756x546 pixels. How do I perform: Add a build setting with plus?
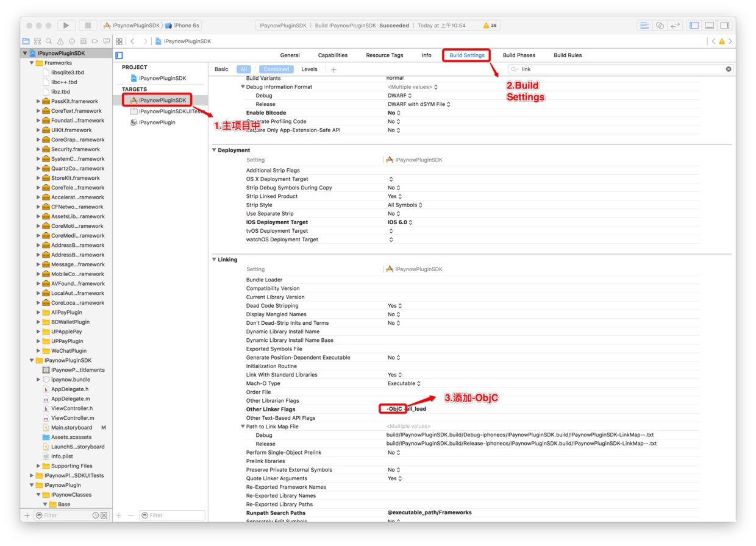pos(333,69)
